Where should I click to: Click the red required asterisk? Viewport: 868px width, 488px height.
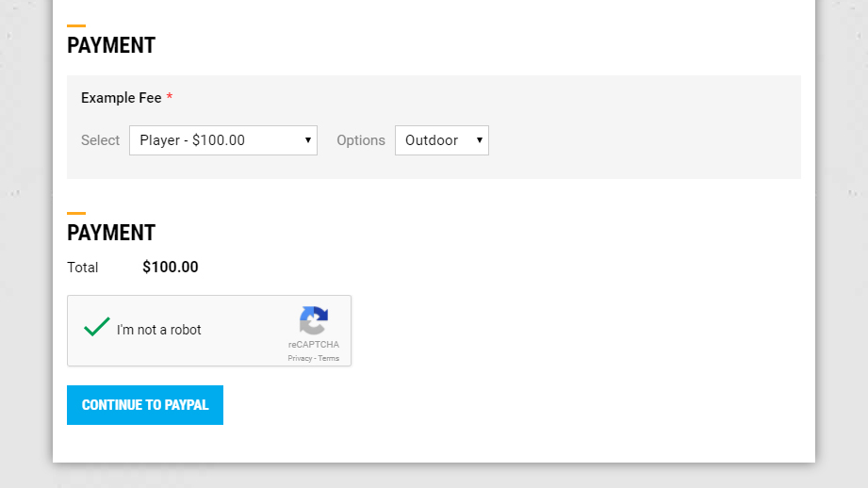pos(170,98)
